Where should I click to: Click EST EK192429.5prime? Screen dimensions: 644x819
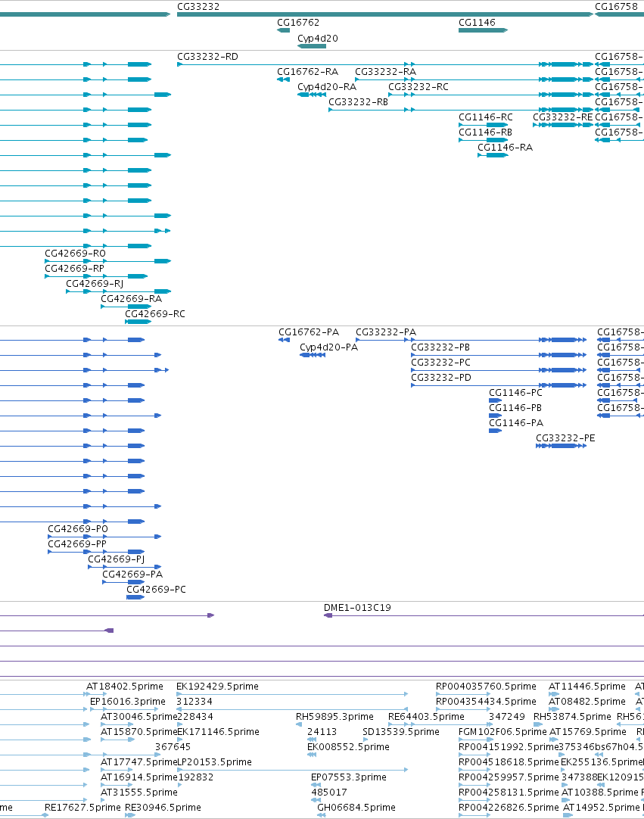coord(292,694)
